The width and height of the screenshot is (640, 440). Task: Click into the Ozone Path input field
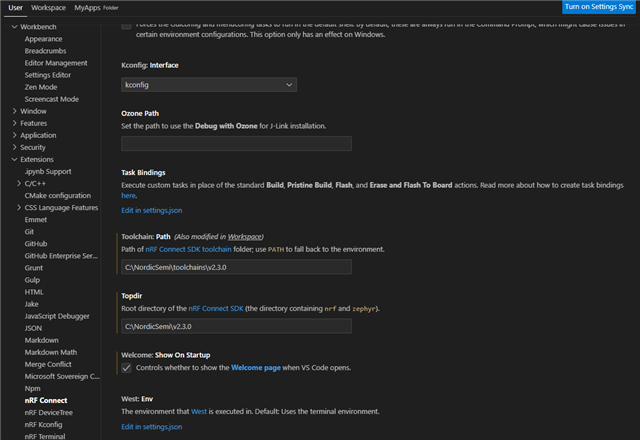tap(236, 144)
